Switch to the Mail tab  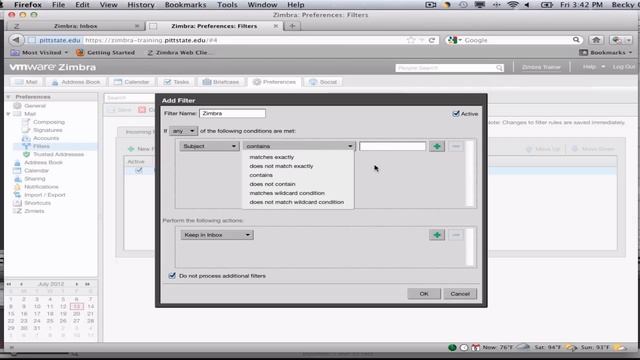(26, 82)
